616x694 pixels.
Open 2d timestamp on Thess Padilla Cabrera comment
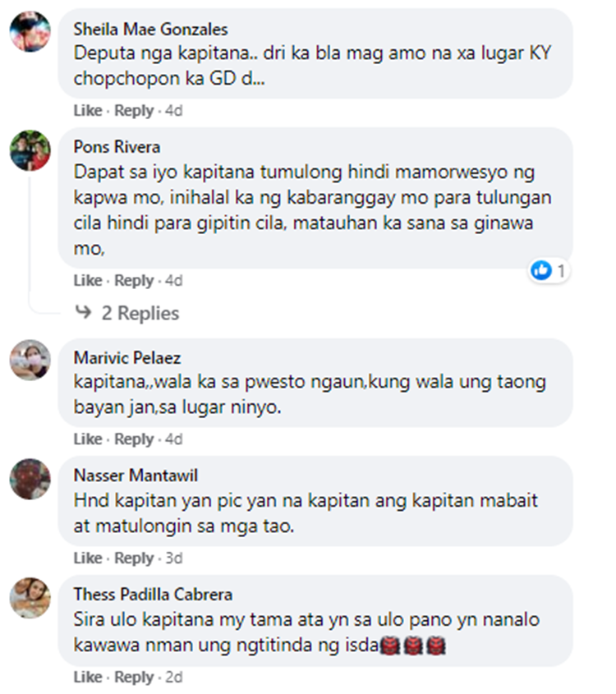[173, 678]
